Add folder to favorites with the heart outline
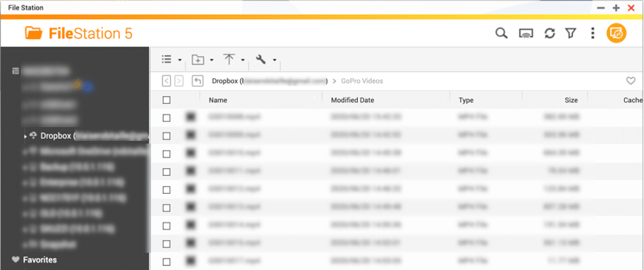644x270 pixels. [x=631, y=81]
